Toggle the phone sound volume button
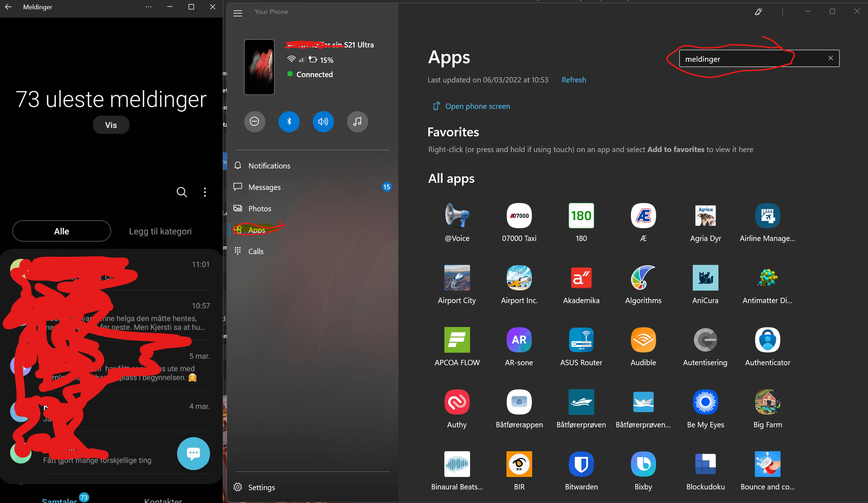Viewport: 868px width, 503px height. pos(323,122)
